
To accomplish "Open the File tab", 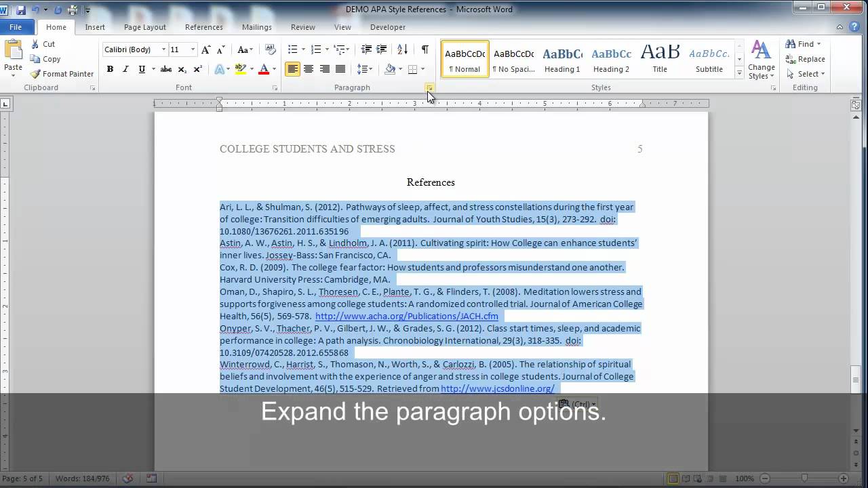I will [x=16, y=27].
